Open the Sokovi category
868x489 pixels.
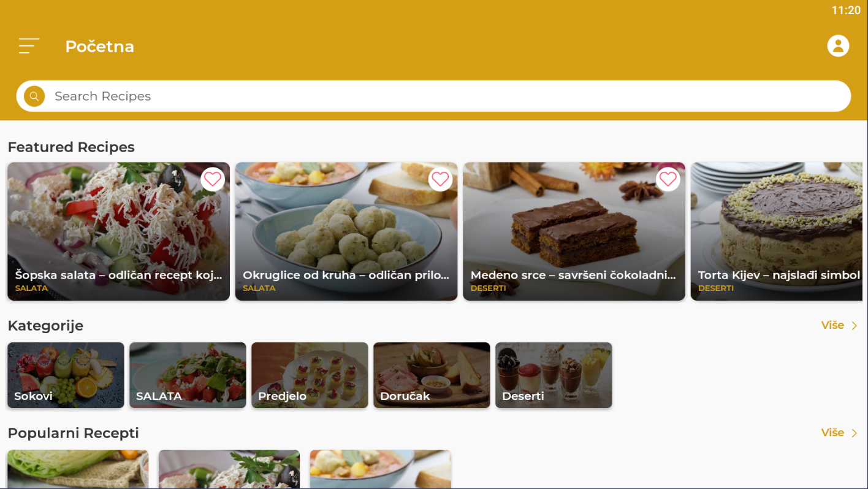(66, 375)
